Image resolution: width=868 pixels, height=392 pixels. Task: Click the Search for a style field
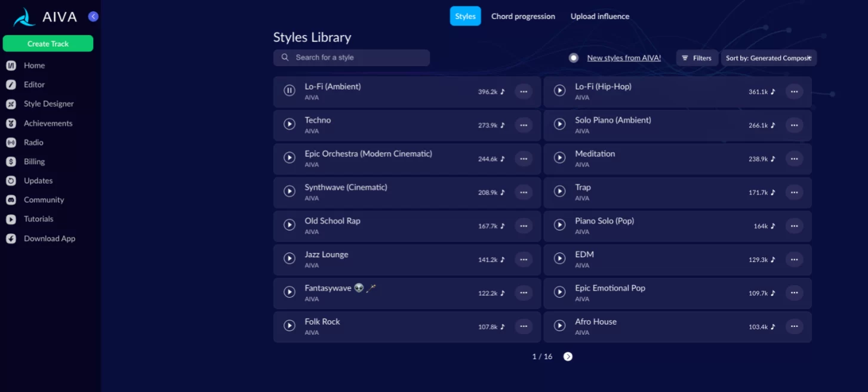tap(358, 58)
